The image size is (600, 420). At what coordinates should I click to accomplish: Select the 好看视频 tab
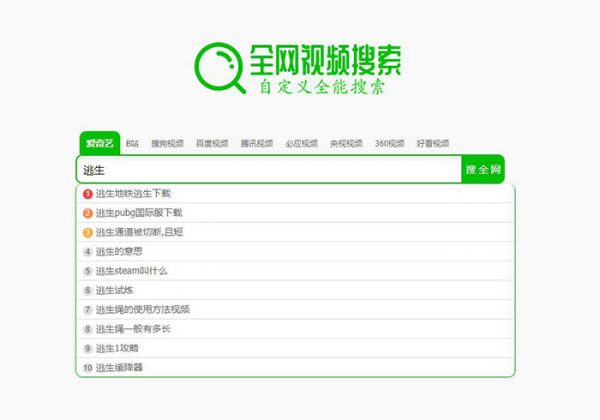[433, 143]
